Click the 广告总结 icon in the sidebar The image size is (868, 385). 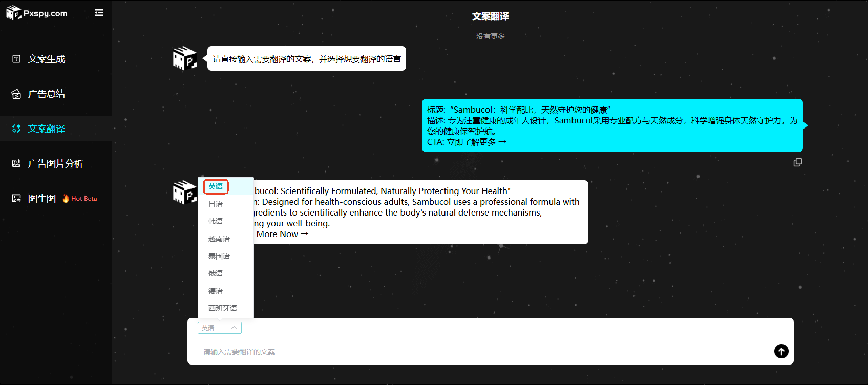click(x=16, y=94)
